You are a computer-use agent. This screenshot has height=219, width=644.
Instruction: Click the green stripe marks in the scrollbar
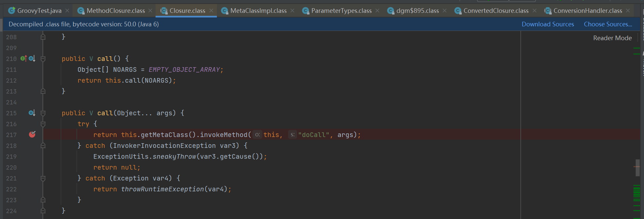(637, 193)
